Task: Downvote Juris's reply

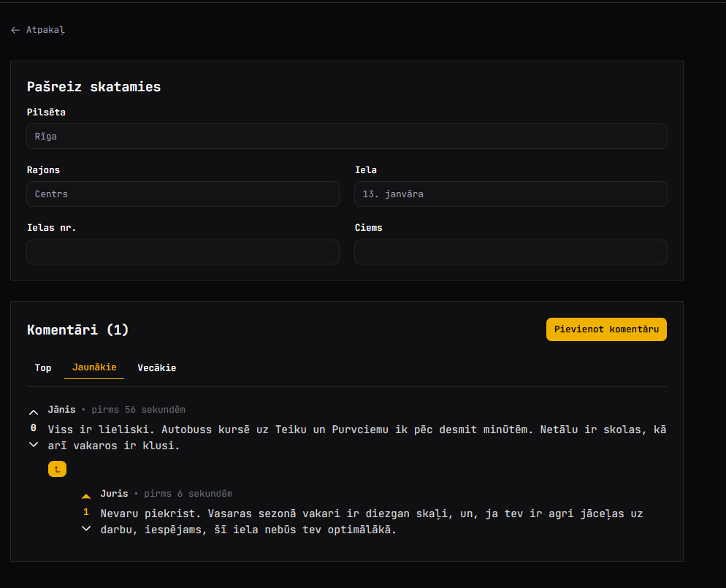Action: (x=86, y=529)
